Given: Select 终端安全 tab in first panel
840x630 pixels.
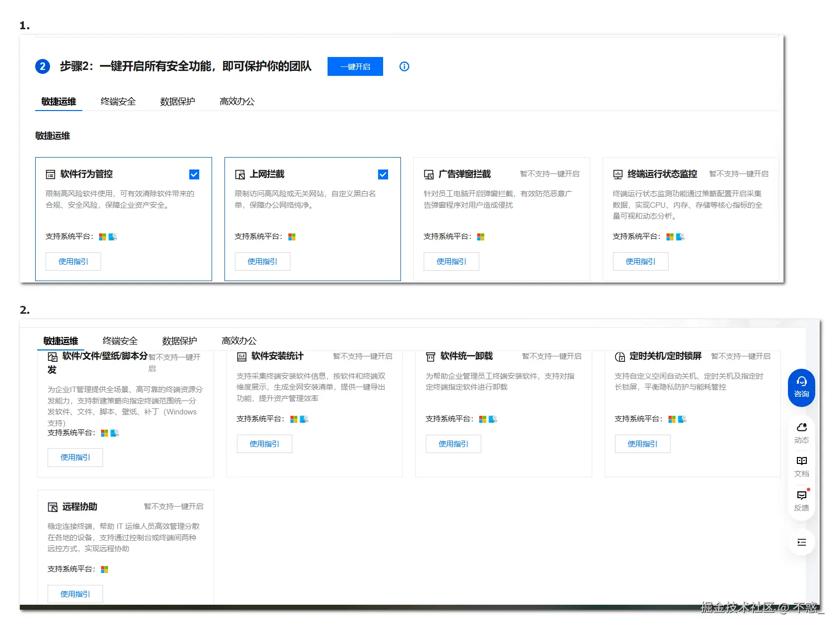Looking at the screenshot, I should click(x=118, y=102).
